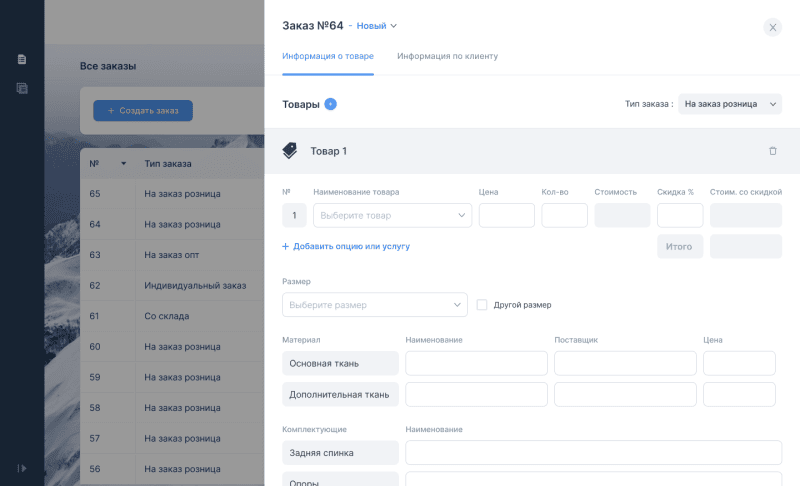Select order row 58 in the table
This screenshot has width=800, height=486.
[172, 408]
